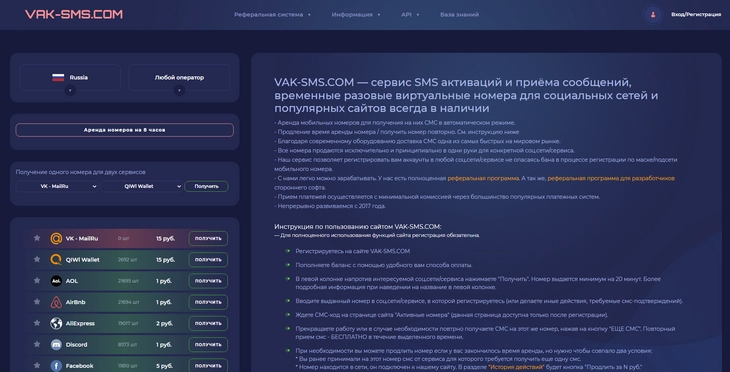The height and width of the screenshot is (372, 730).
Task: Expand country list arrow under Russia
Action: tap(70, 90)
